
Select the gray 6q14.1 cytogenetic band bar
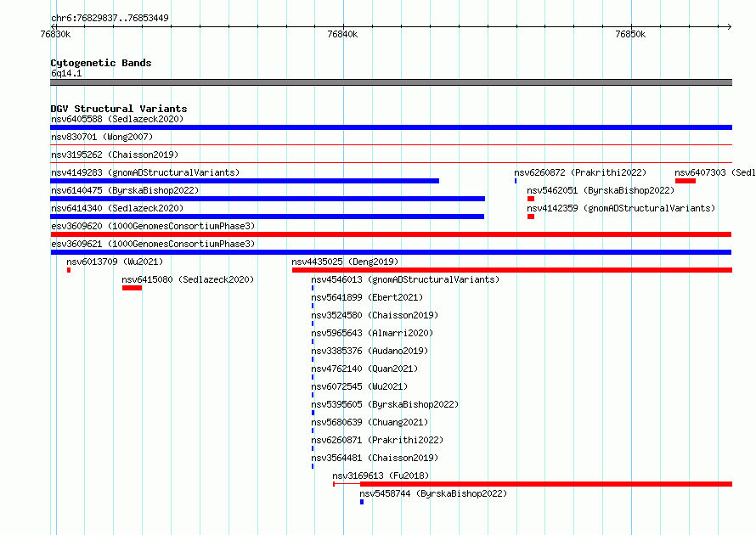click(x=391, y=82)
